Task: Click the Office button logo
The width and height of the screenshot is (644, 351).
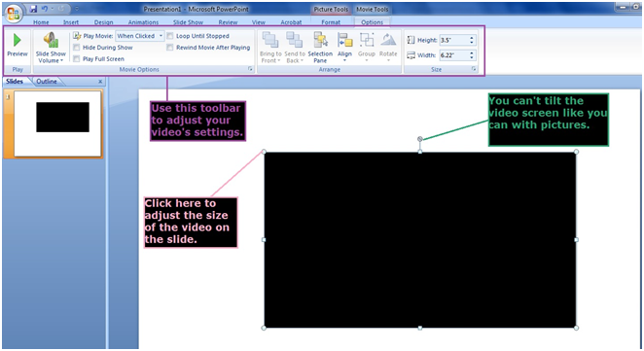Action: tap(13, 14)
